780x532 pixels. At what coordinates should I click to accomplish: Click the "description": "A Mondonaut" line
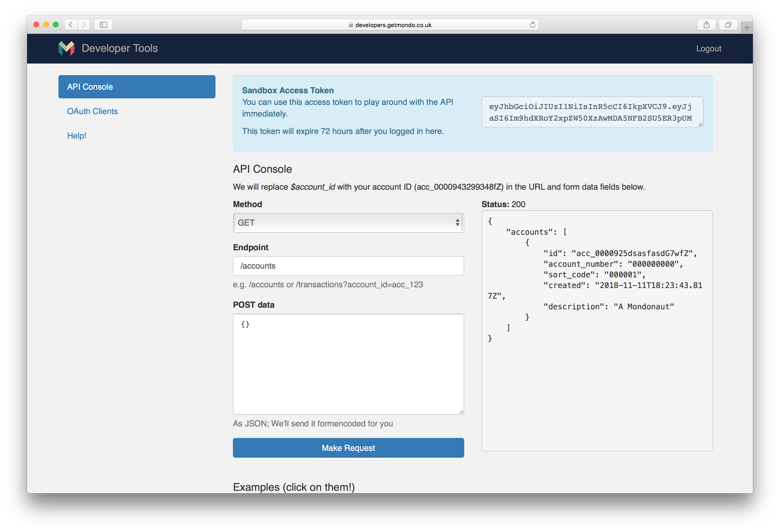click(608, 307)
